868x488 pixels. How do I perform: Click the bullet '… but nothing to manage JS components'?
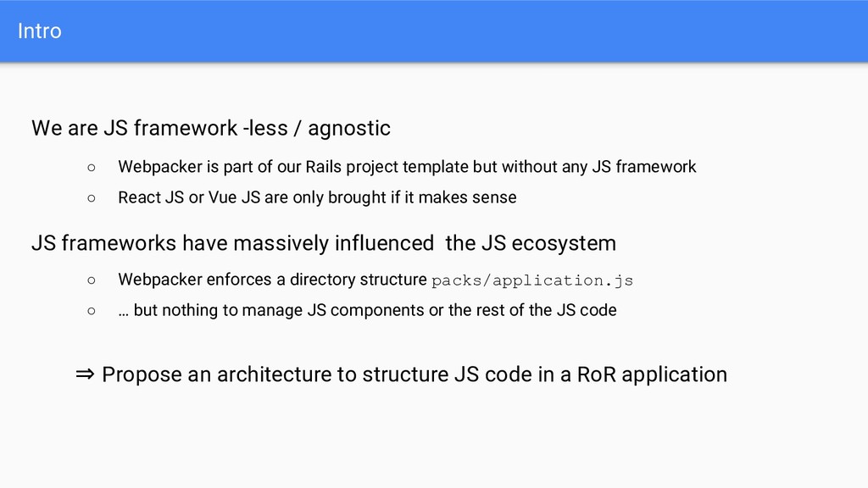pos(367,310)
